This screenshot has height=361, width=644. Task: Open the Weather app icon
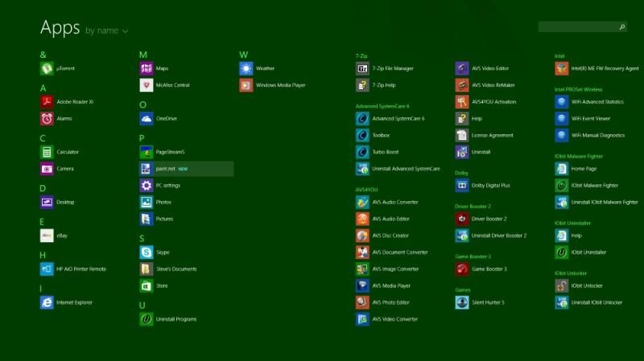click(x=246, y=68)
